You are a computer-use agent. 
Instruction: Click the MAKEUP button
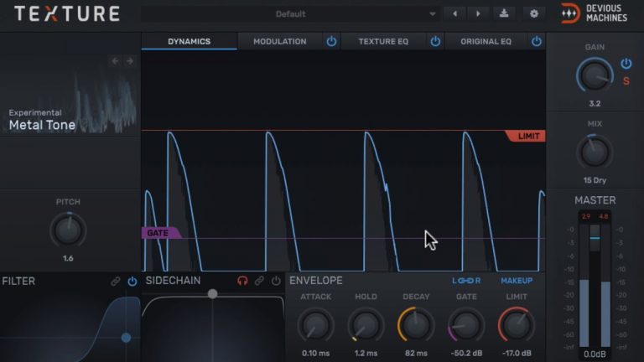pos(517,281)
